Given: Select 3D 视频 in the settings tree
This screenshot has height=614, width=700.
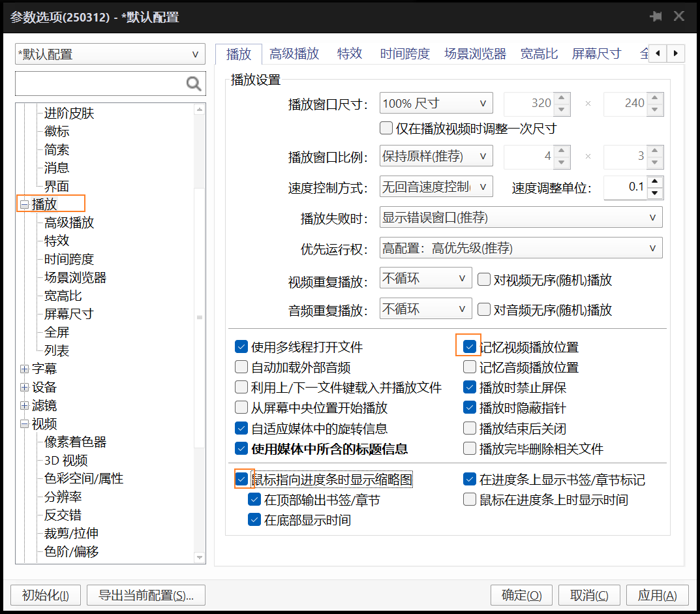Looking at the screenshot, I should [66, 461].
